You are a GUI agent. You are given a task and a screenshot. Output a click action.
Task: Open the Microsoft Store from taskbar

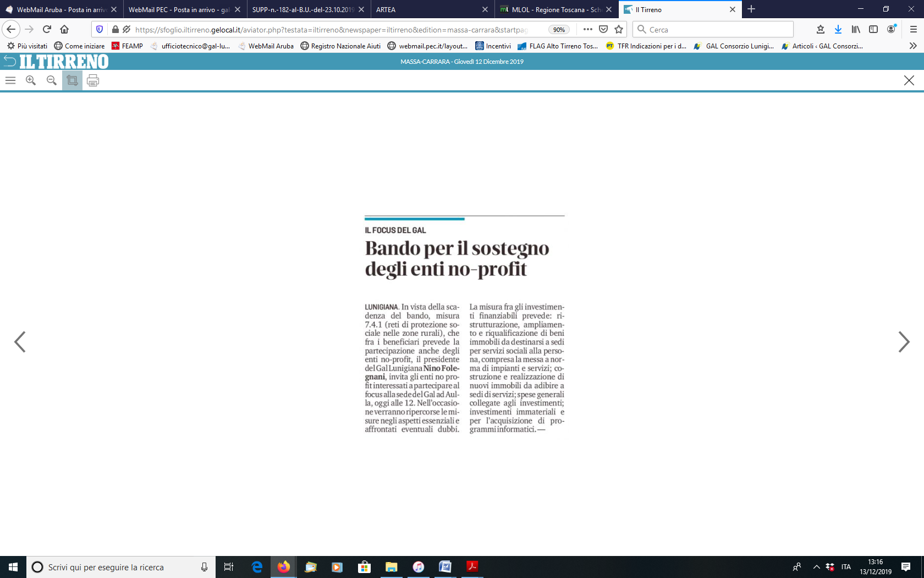click(364, 567)
